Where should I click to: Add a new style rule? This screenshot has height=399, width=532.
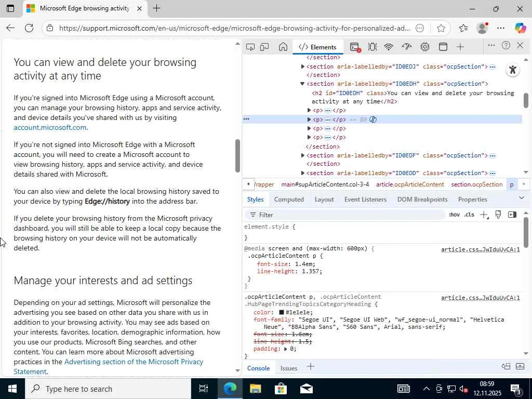[x=484, y=215]
